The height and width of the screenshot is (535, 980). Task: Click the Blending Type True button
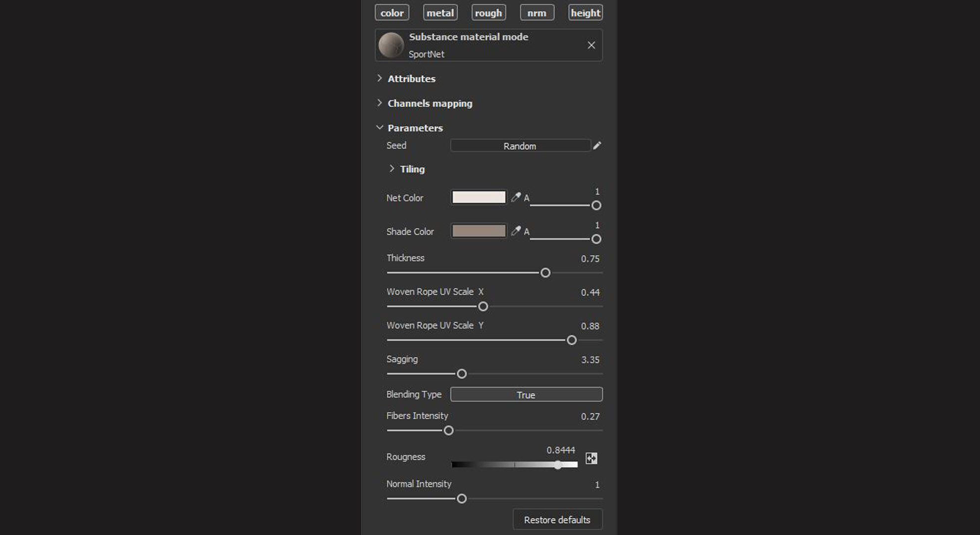(526, 395)
